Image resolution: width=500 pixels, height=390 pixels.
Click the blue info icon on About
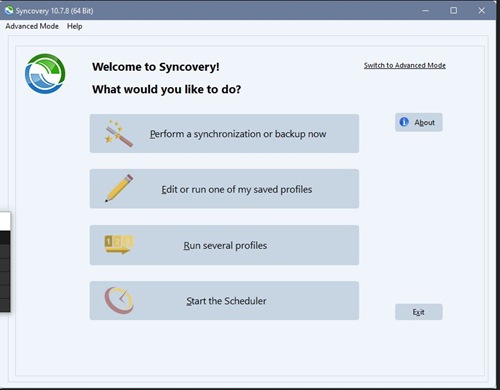pyautogui.click(x=404, y=122)
